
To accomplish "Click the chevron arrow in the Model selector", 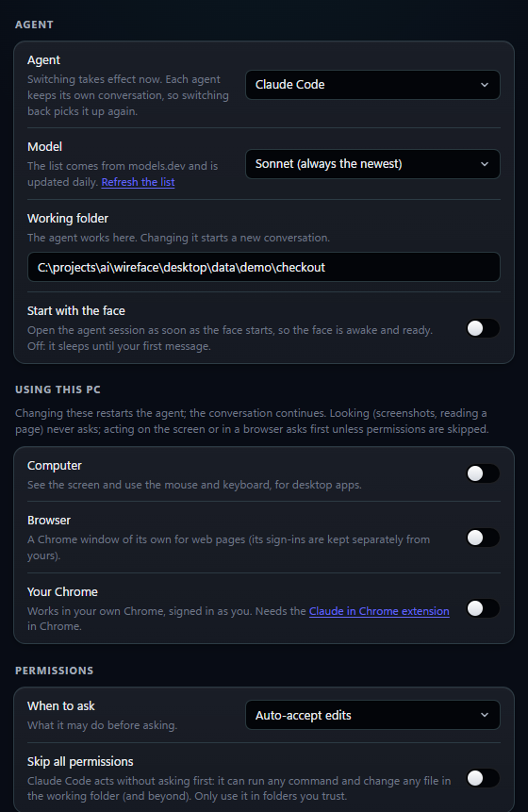I will [x=485, y=164].
